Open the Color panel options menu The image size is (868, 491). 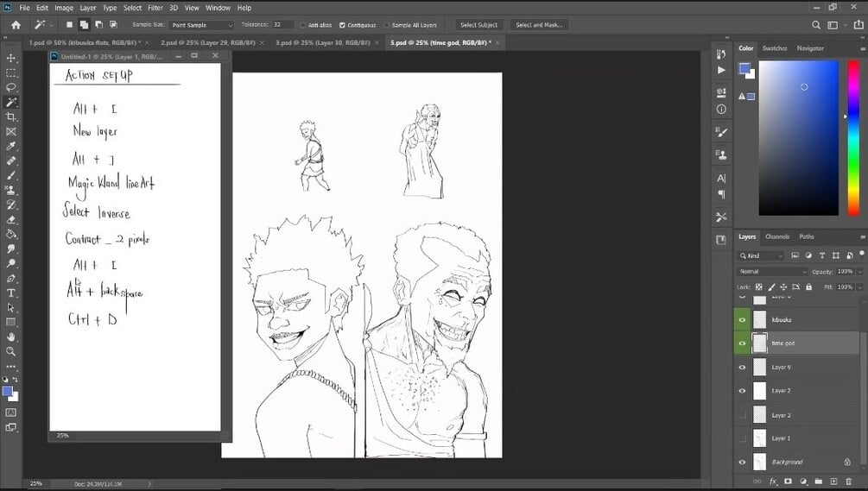863,48
